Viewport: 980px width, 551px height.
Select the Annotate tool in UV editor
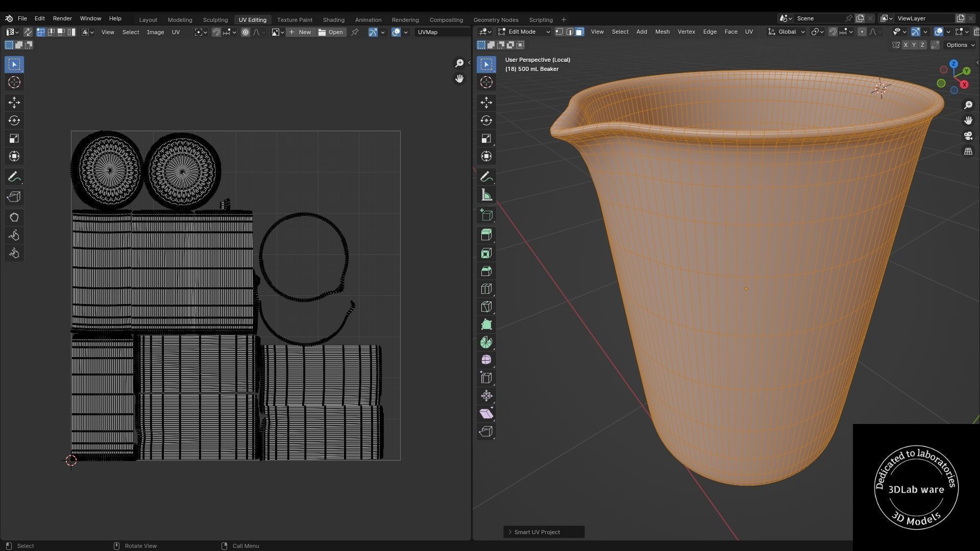14,177
